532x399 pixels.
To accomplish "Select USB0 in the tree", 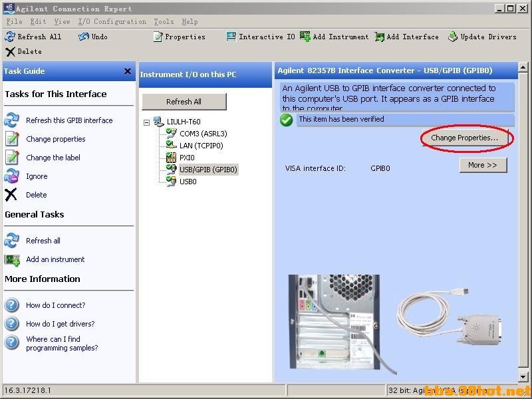I will pos(188,182).
